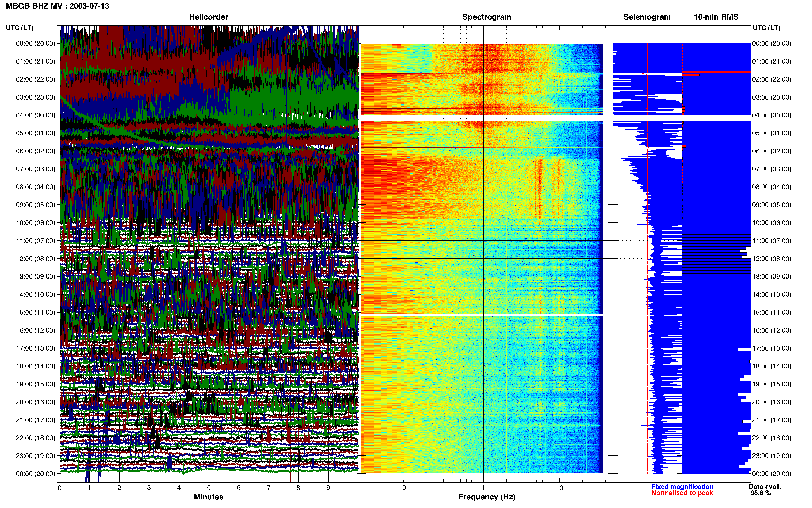Viewport: 812px width, 508px height.
Task: Select left time label '09:00 (05:00)'
Action: point(36,205)
